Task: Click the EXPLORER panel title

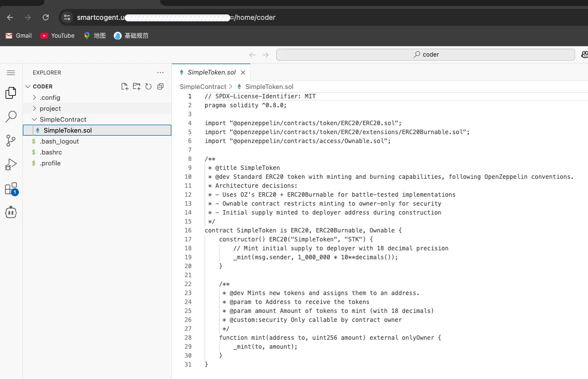Action: tap(47, 73)
